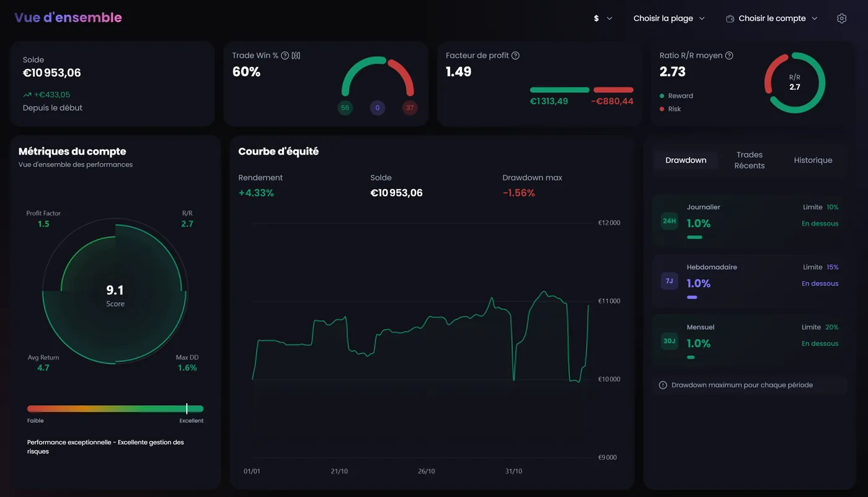Click the €12 000 axis label
Viewport: 868px width, 497px height.
[609, 223]
